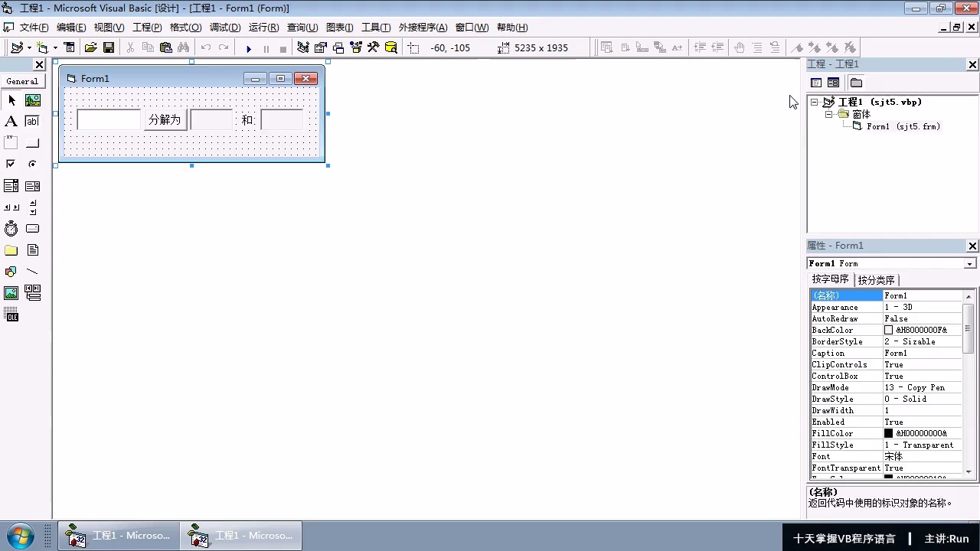Viewport: 980px width, 551px height.
Task: Click the first text box on Form1
Action: (109, 120)
